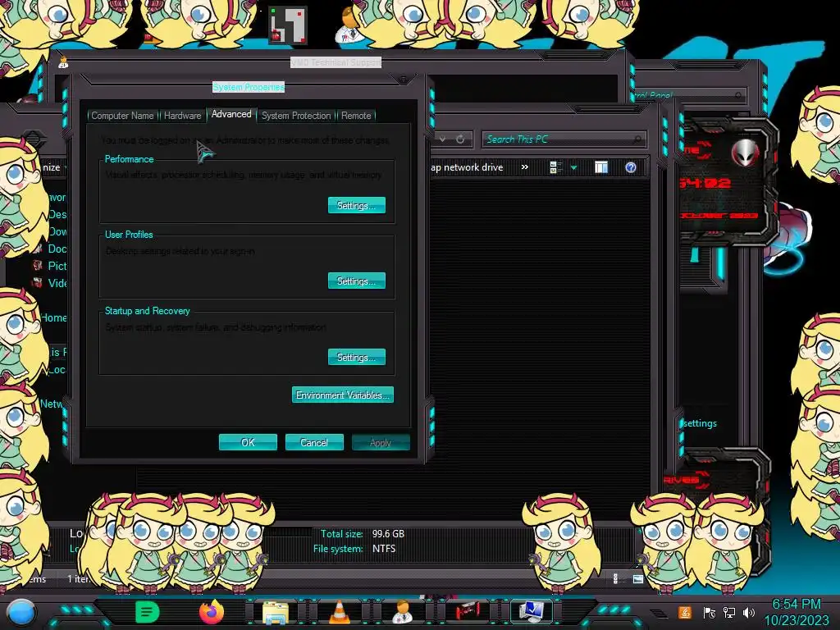Adjust volume via speaker tray icon
This screenshot has width=840, height=630.
click(748, 613)
